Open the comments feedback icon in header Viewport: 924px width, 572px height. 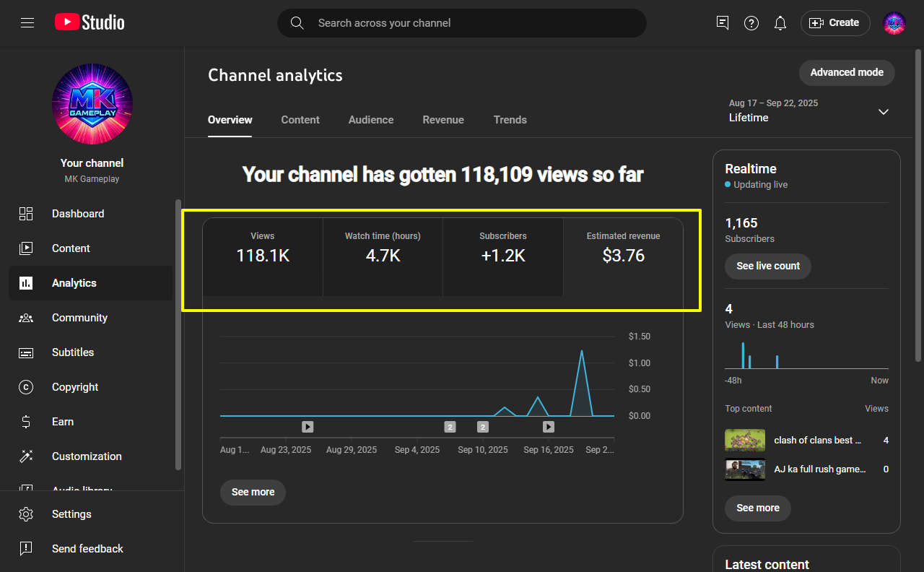[x=723, y=23]
